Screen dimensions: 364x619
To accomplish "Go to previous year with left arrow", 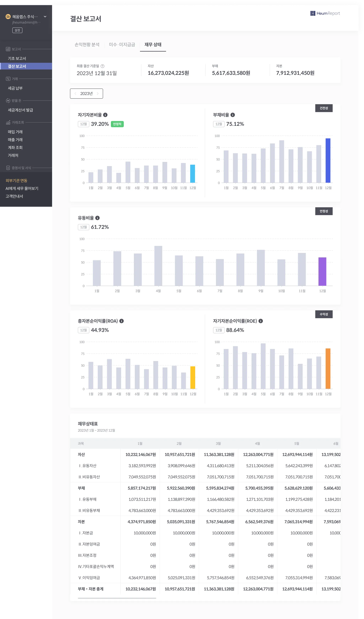I will pos(75,94).
